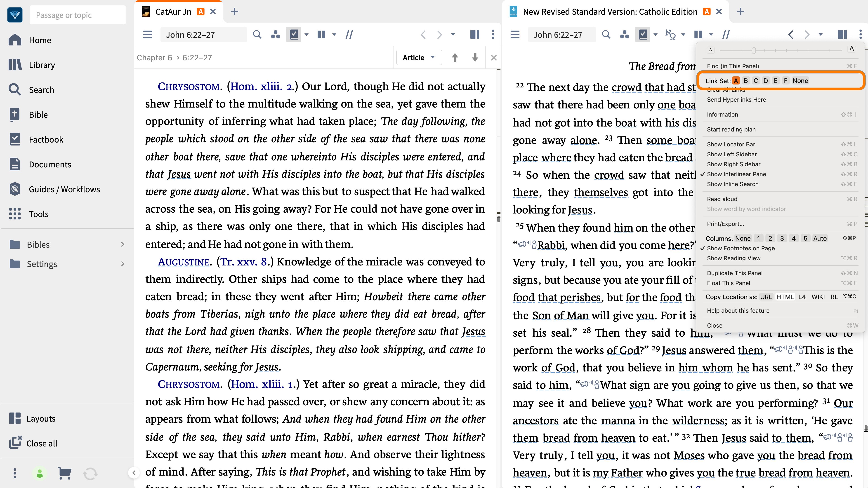This screenshot has width=868, height=488.
Task: Click Close all panels
Action: (33, 443)
